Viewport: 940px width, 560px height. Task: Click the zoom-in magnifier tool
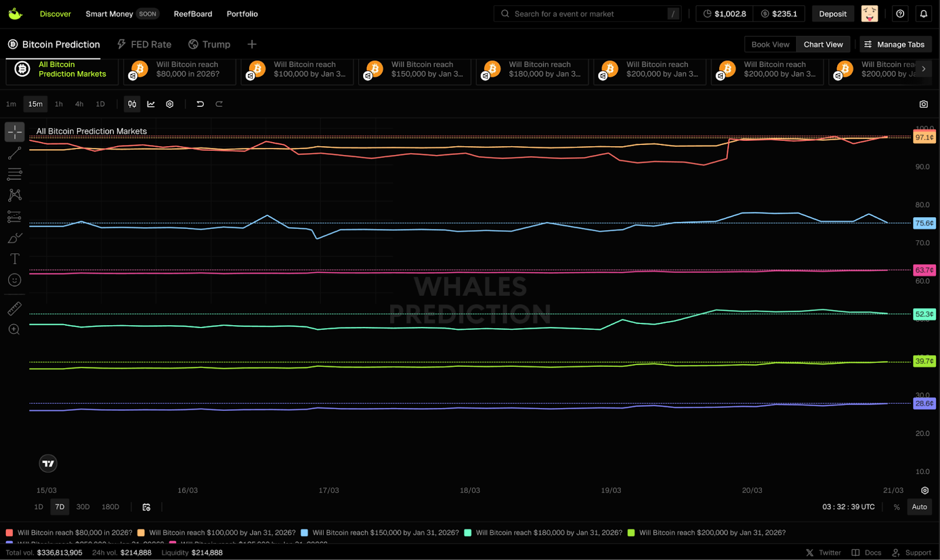click(15, 330)
